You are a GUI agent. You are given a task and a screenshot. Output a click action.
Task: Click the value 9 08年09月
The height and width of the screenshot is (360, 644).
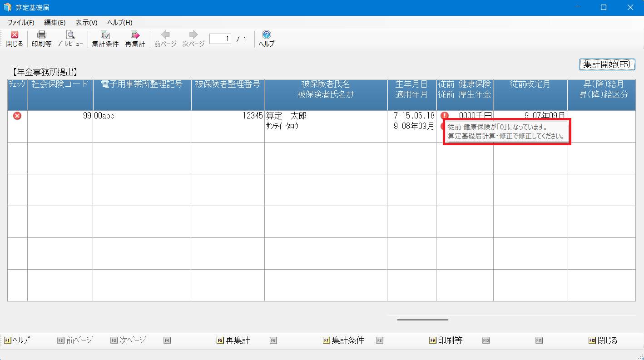414,126
